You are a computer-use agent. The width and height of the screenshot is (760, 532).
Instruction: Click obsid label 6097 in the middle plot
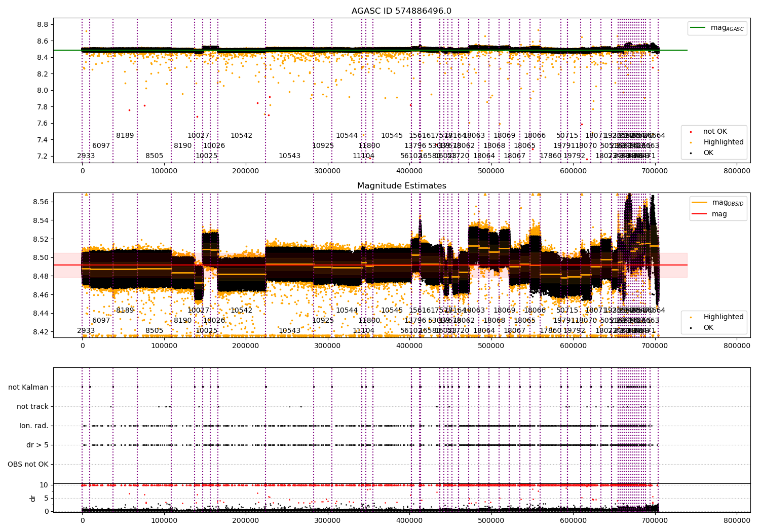tap(101, 321)
